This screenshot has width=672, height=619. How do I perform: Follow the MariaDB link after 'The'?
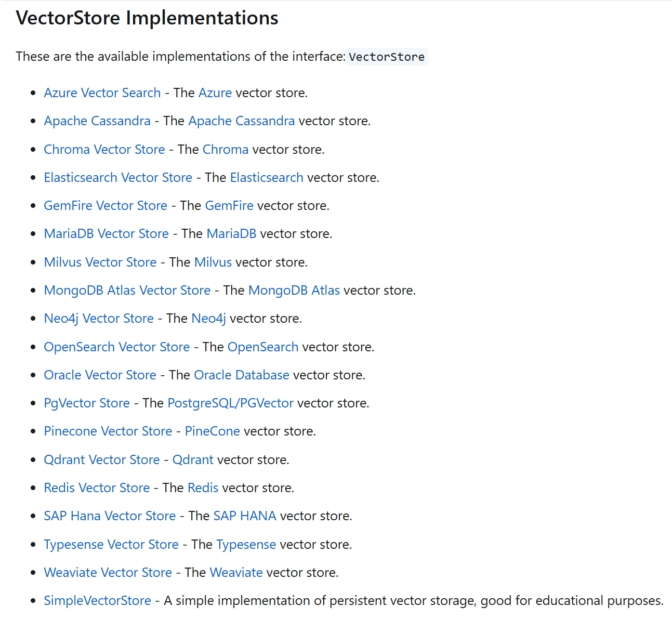coord(231,234)
